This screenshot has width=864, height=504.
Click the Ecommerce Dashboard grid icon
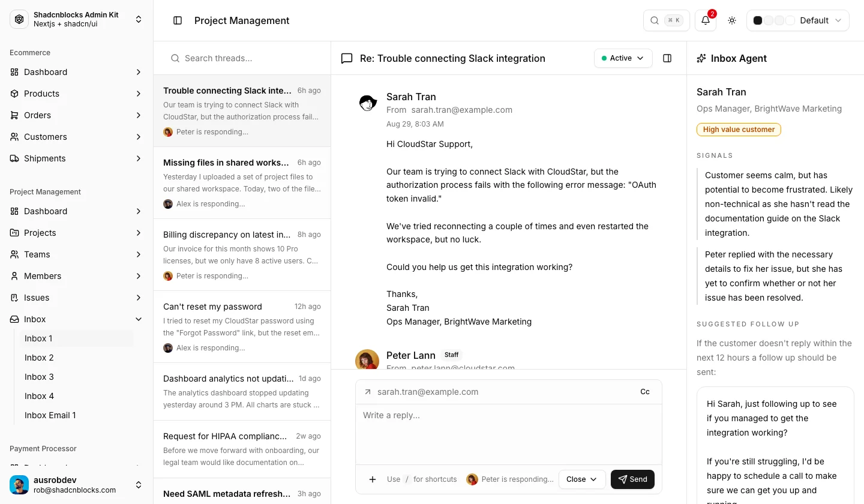(14, 72)
